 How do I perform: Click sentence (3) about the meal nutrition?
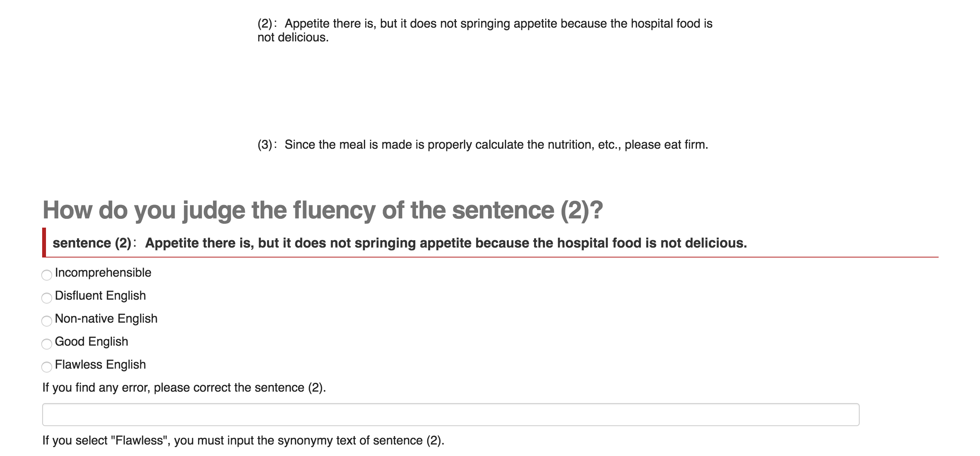[496, 144]
